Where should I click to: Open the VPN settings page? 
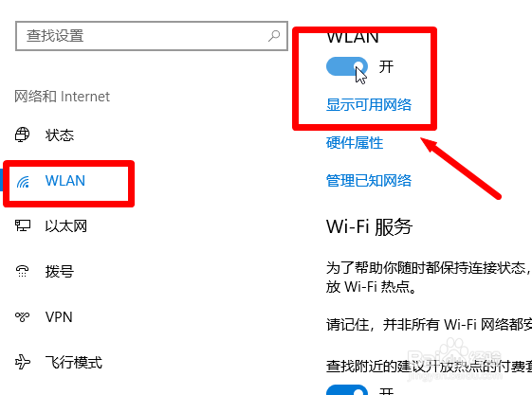click(x=59, y=317)
